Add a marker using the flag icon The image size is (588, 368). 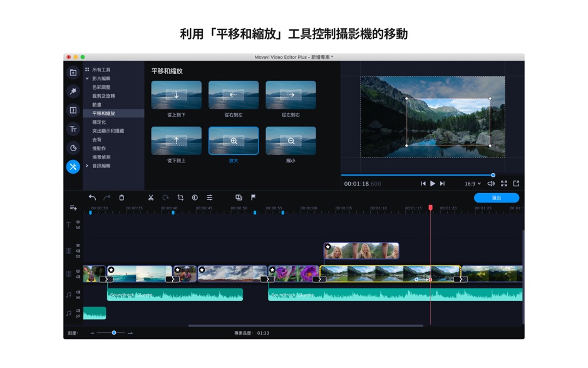[x=252, y=197]
